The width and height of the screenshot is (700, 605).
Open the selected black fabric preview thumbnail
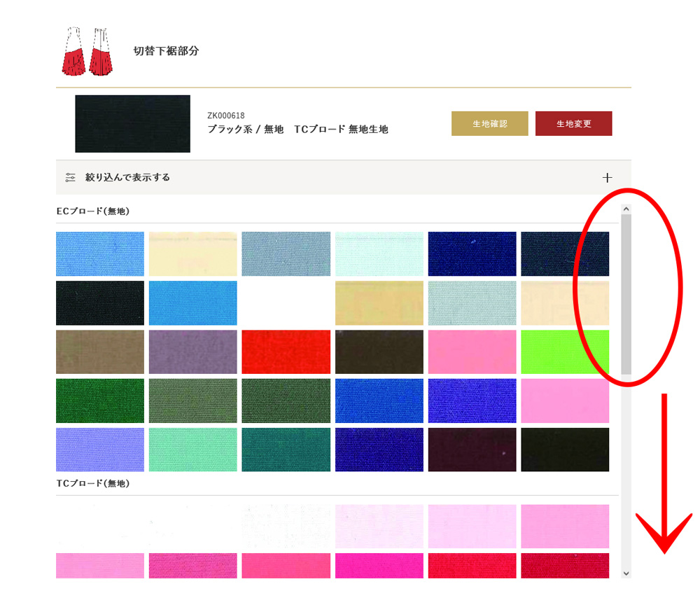tap(132, 124)
